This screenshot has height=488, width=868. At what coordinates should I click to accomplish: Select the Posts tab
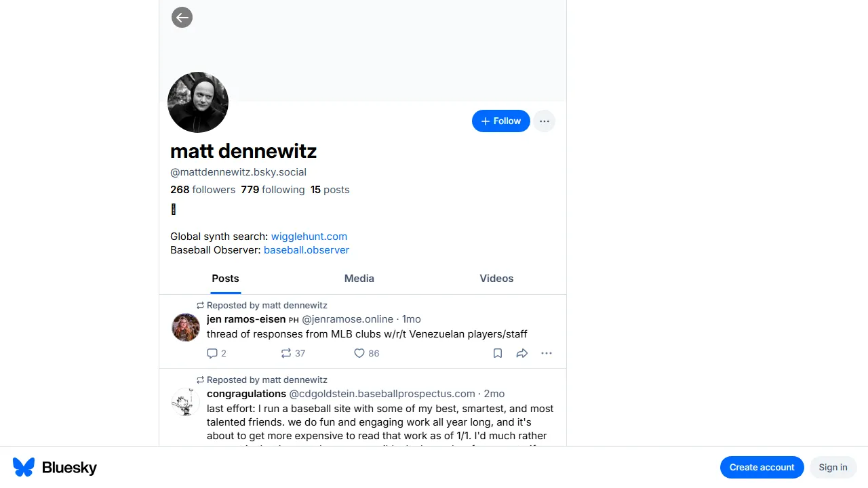[225, 279]
